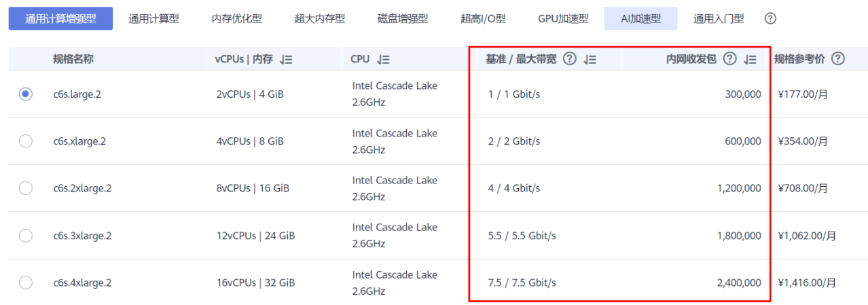Open the 超高I/O型 tab

tap(483, 19)
